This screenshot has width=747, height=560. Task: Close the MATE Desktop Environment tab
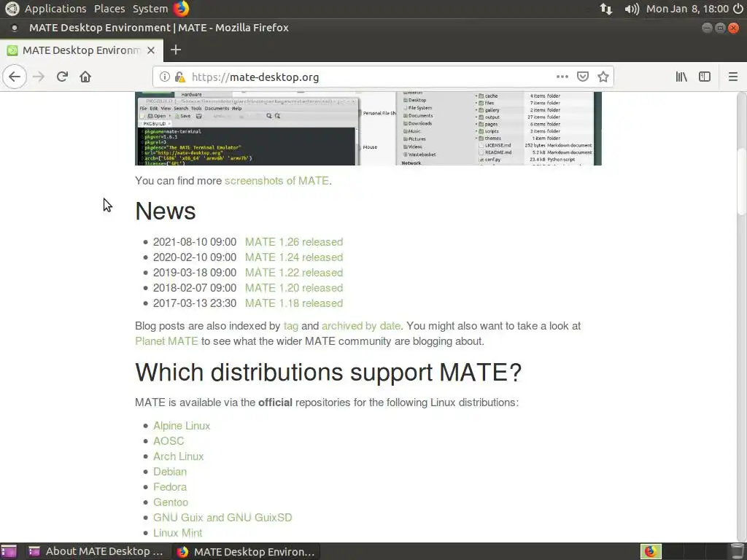point(151,50)
